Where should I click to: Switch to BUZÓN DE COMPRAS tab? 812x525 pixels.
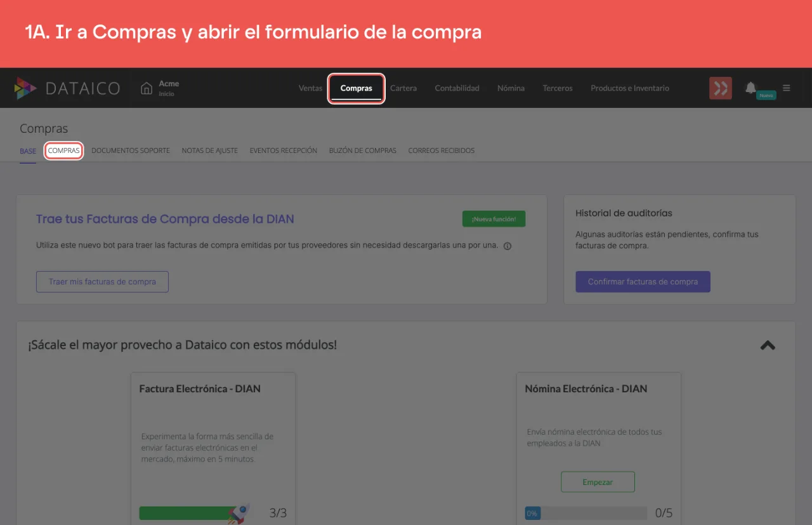click(x=363, y=151)
